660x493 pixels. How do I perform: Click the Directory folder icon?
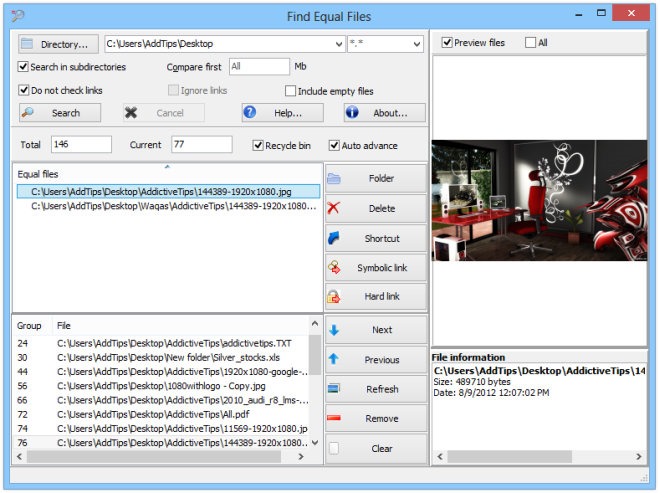point(27,44)
